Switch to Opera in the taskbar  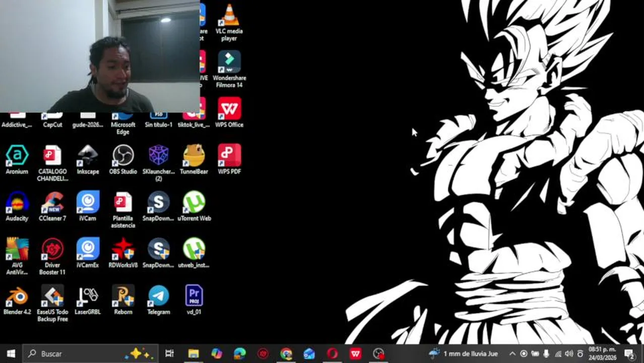[x=332, y=353]
